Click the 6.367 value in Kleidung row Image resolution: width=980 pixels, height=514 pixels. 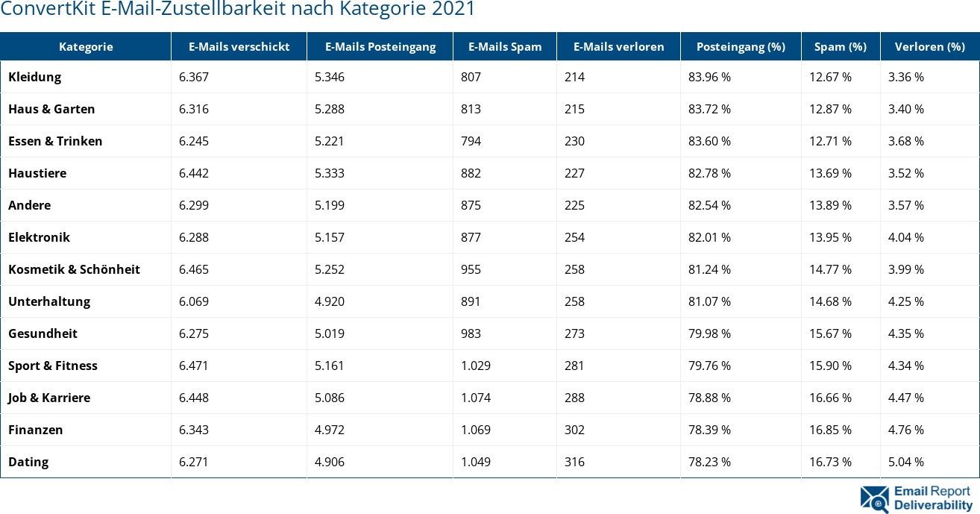[x=194, y=77]
